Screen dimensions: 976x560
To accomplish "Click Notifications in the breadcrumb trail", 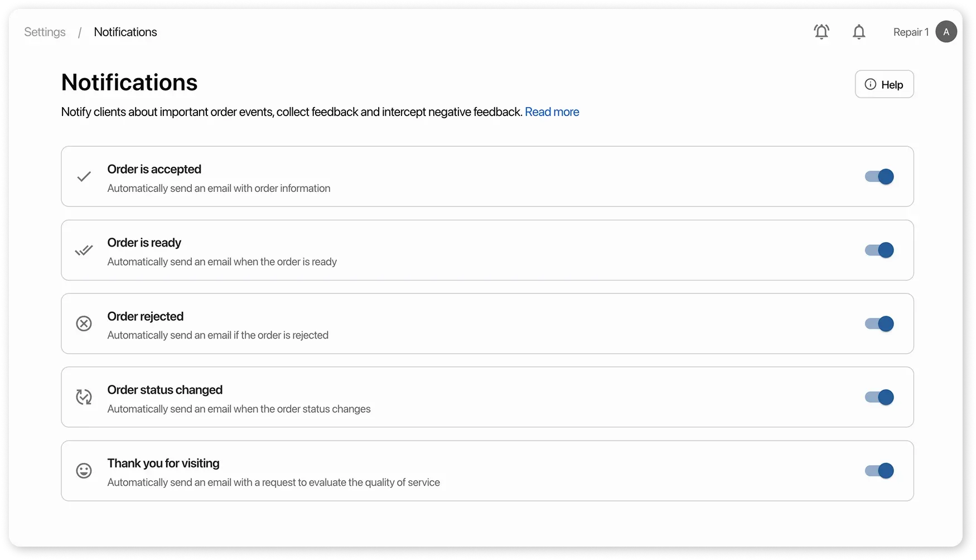I will coord(125,32).
